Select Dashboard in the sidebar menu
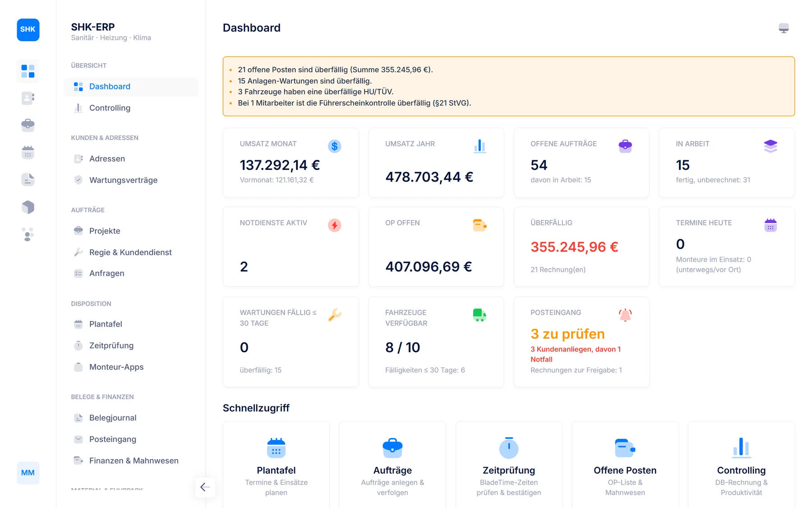 pos(131,87)
